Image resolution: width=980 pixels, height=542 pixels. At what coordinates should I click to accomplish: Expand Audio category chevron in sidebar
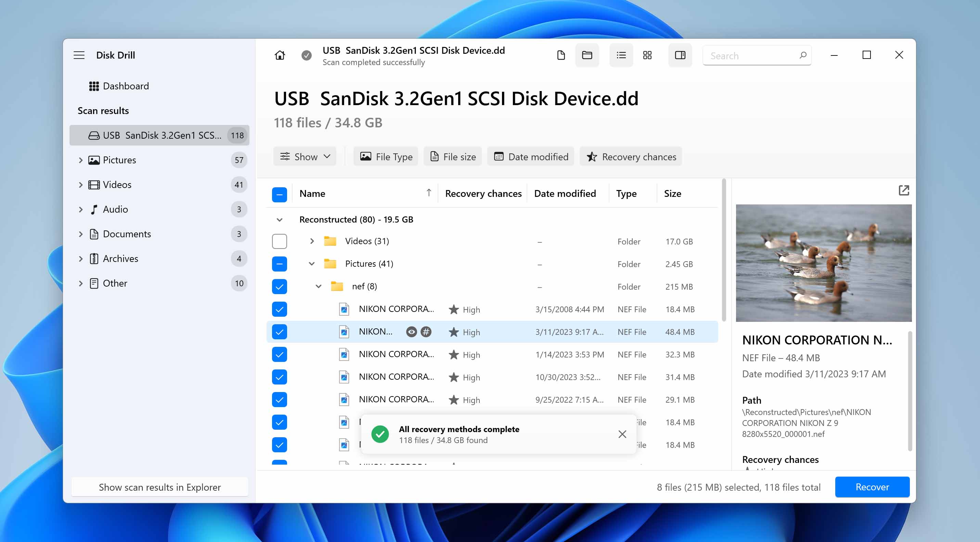click(80, 209)
